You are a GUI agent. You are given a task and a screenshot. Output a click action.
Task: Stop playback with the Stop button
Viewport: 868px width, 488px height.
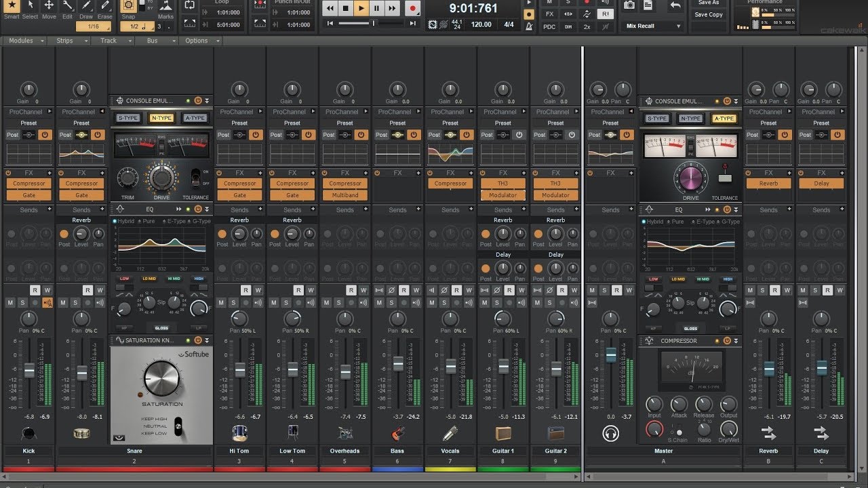pos(346,8)
